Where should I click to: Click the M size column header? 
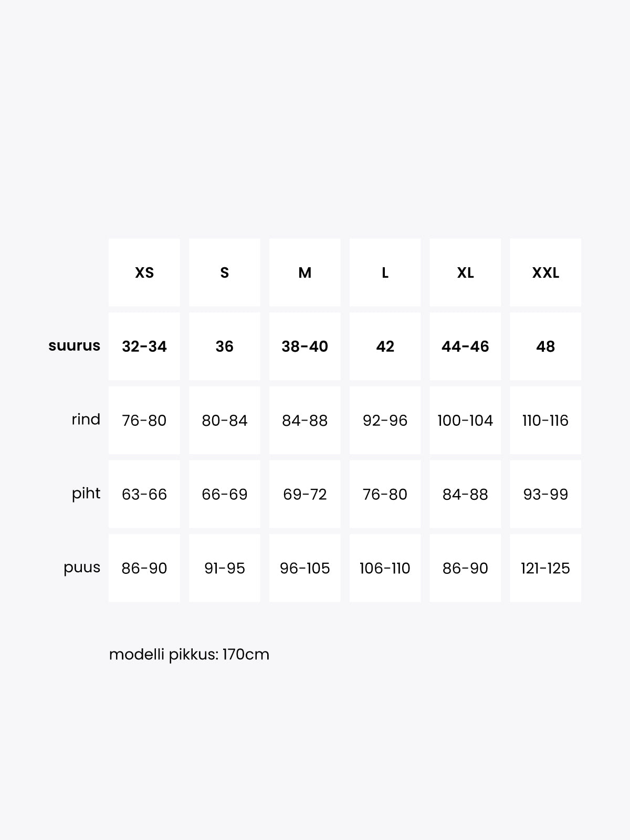(305, 272)
